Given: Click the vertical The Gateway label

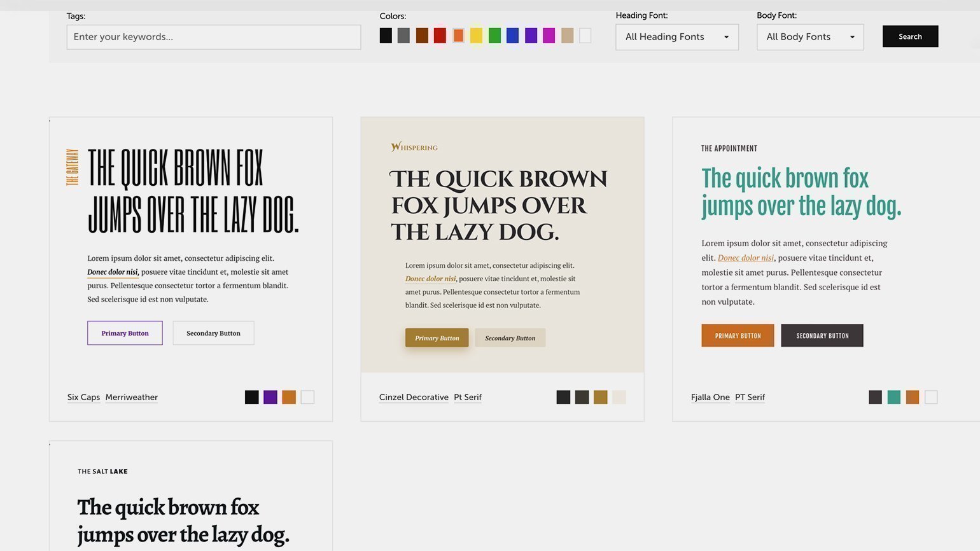Looking at the screenshot, I should tap(73, 167).
